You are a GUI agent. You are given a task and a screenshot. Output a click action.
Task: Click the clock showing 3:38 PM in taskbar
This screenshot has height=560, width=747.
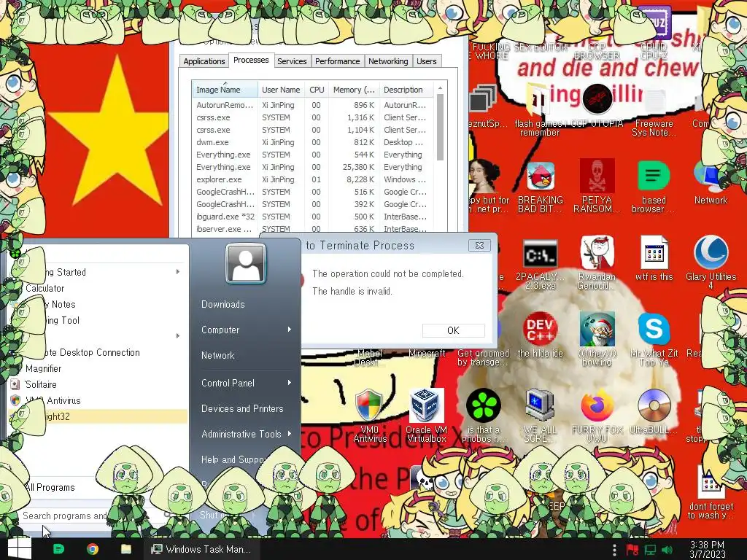click(x=707, y=550)
